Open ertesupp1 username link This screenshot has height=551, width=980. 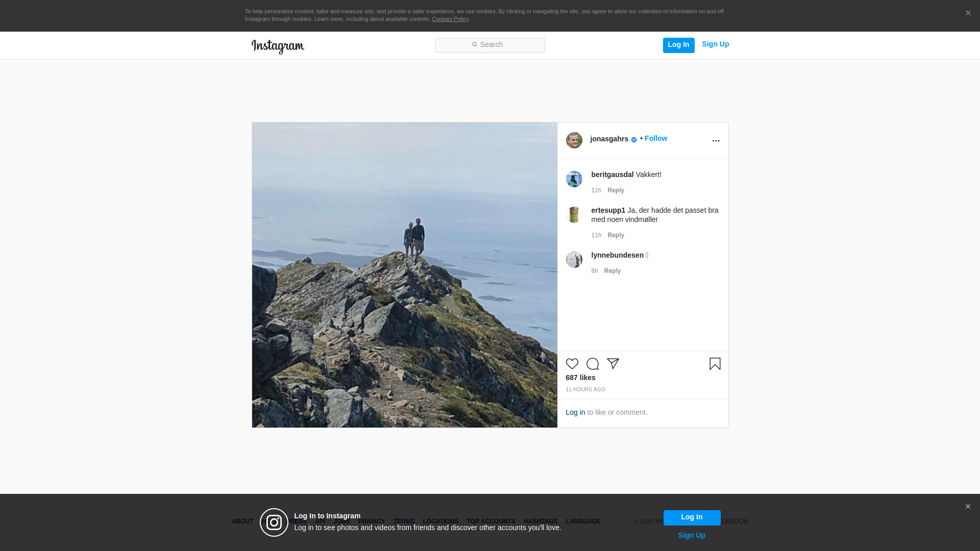tap(608, 210)
